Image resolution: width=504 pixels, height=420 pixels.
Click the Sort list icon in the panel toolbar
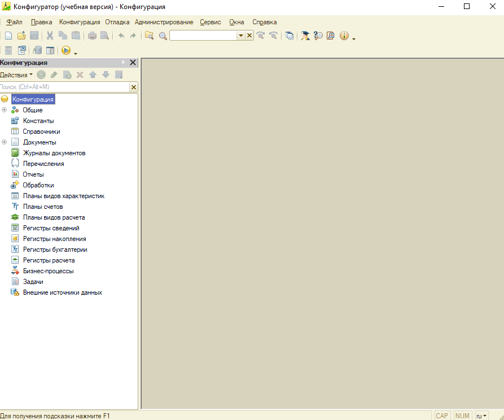(119, 75)
